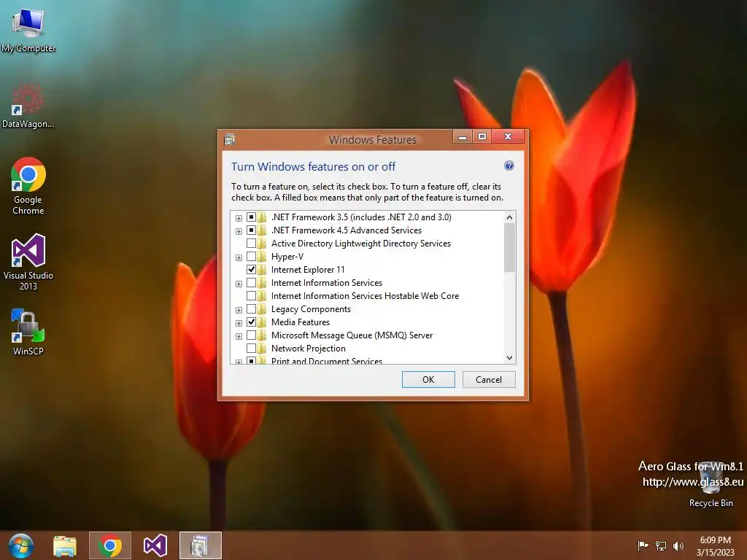The image size is (747, 560).
Task: Enable IIS Hostable Web Core checkbox
Action: tap(251, 296)
